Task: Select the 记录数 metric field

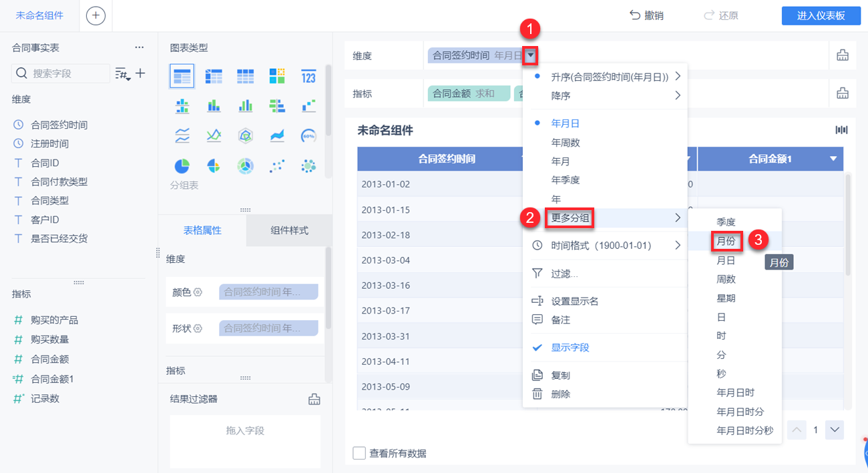Action: click(x=45, y=398)
